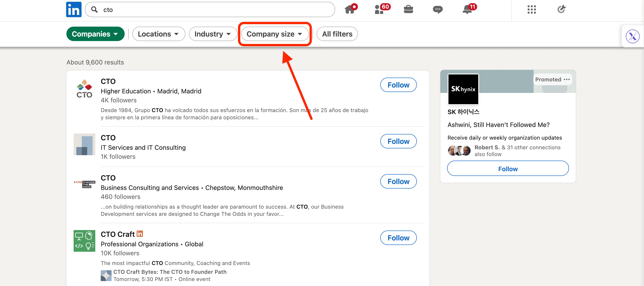The height and width of the screenshot is (286, 644).
Task: Expand the Industry filter dropdown
Action: pyautogui.click(x=213, y=34)
